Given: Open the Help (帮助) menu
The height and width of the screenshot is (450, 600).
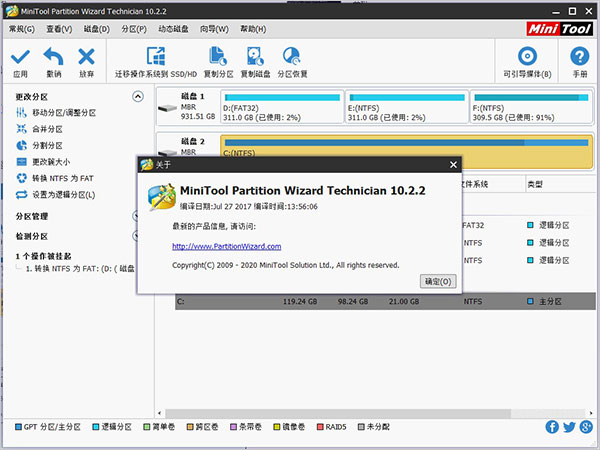Looking at the screenshot, I should 253,29.
